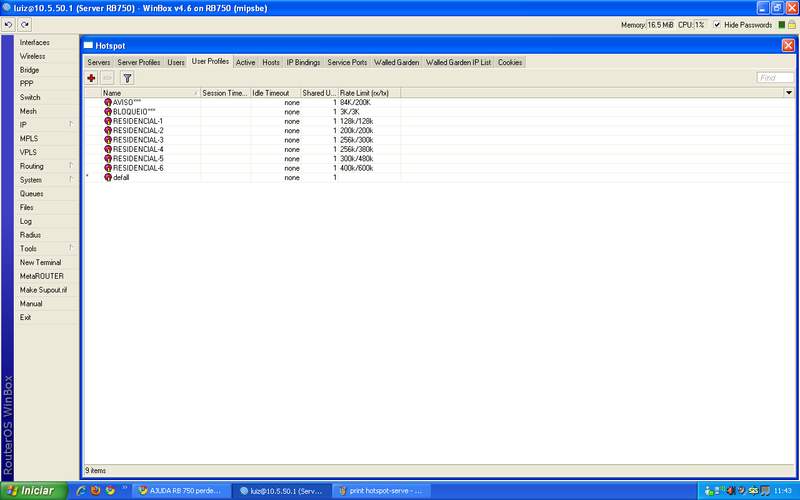800x500 pixels.
Task: Switch to the Users tab
Action: click(176, 62)
